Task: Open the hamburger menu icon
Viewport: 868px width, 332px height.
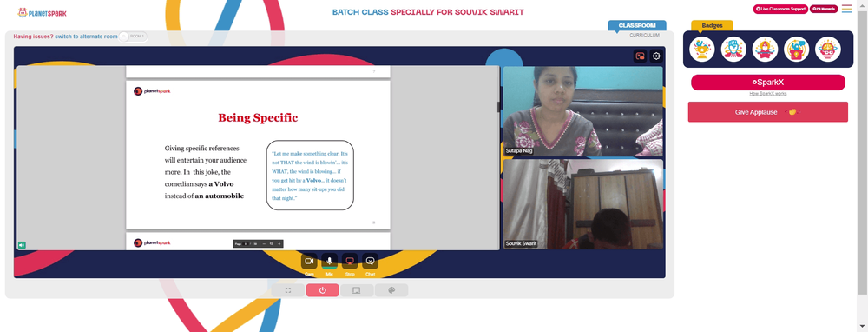Action: (847, 9)
